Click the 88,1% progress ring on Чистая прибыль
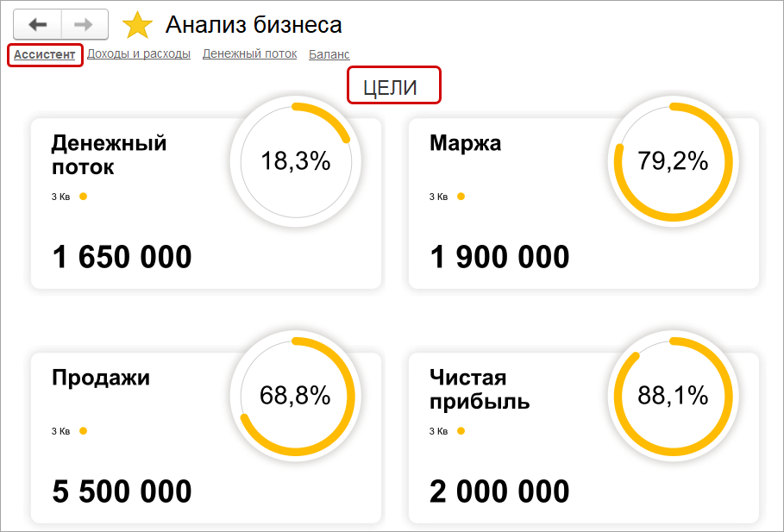784x532 pixels. click(674, 396)
